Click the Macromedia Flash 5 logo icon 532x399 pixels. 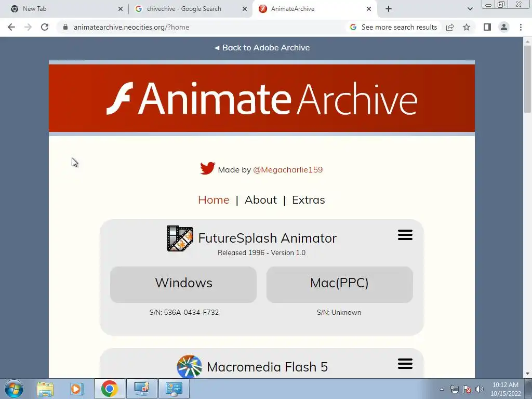click(189, 366)
